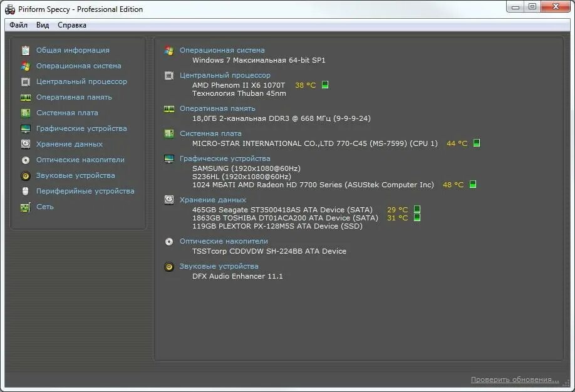Click the RAM icon in the summary panel

coord(169,109)
